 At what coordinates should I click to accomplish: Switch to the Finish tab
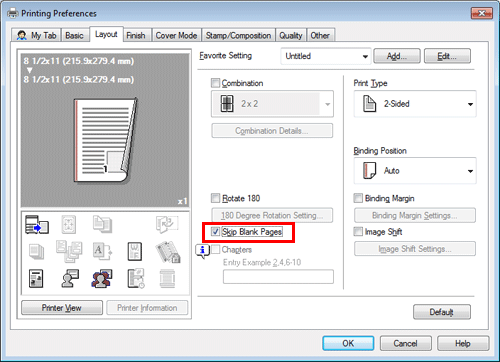click(136, 35)
